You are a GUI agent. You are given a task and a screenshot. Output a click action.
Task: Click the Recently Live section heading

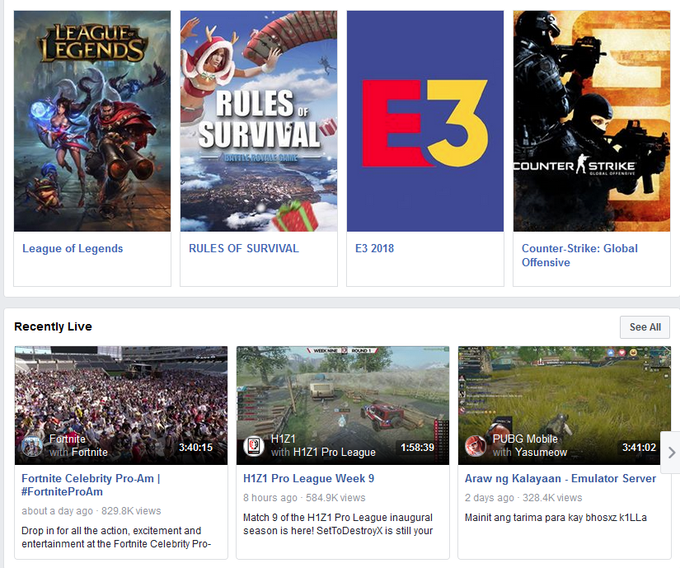(53, 326)
